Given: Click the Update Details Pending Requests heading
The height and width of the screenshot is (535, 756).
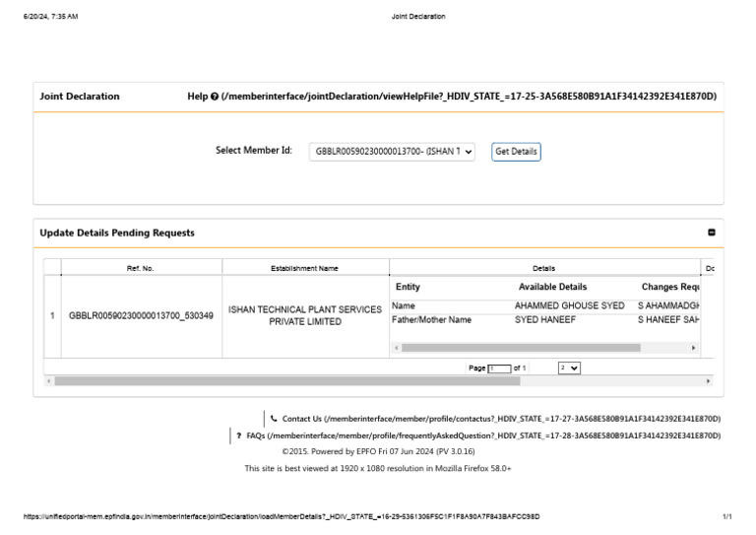Looking at the screenshot, I should point(117,233).
